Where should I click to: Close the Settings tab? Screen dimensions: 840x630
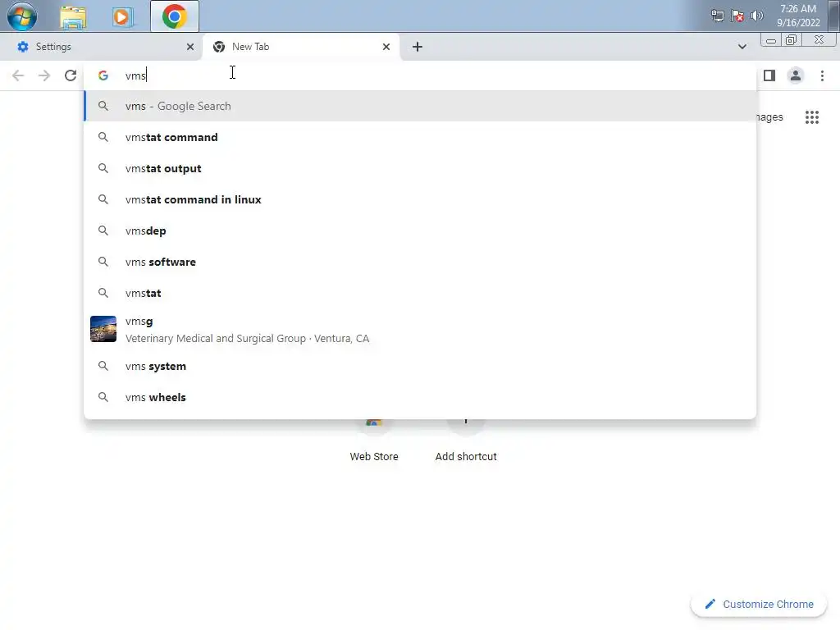point(190,47)
